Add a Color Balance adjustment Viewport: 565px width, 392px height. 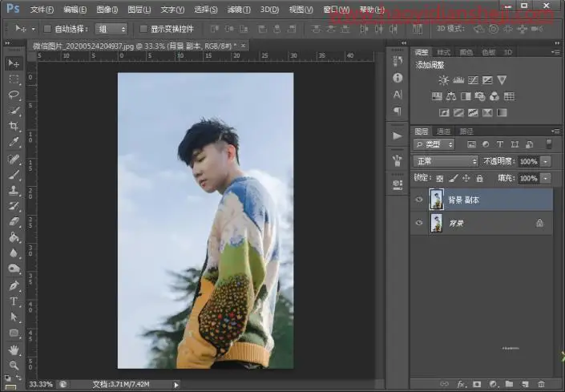click(x=451, y=96)
